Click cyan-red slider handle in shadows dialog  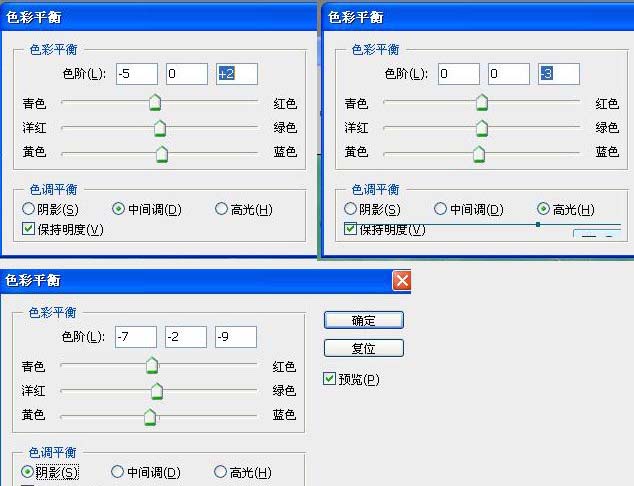[x=152, y=365]
